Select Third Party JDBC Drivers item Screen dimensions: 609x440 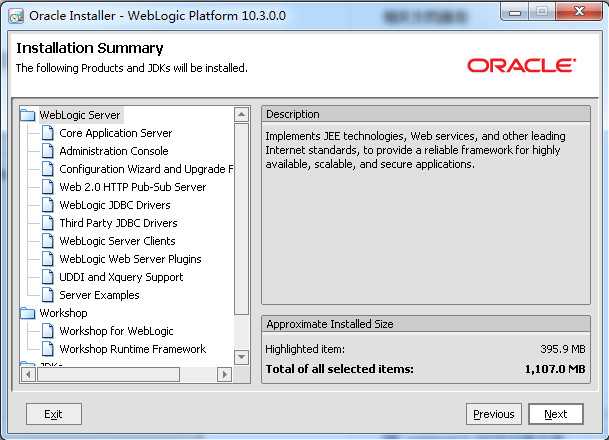click(118, 223)
